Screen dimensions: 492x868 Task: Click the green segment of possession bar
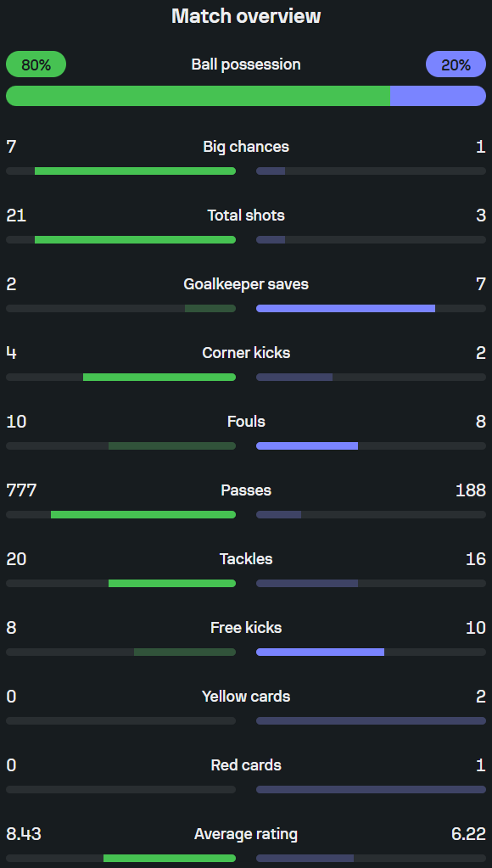198,96
